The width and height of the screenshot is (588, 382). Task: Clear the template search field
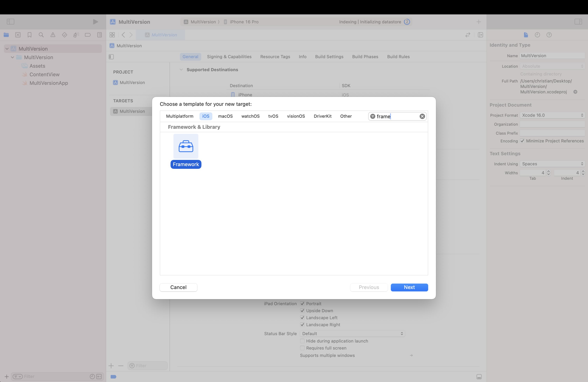pos(422,116)
